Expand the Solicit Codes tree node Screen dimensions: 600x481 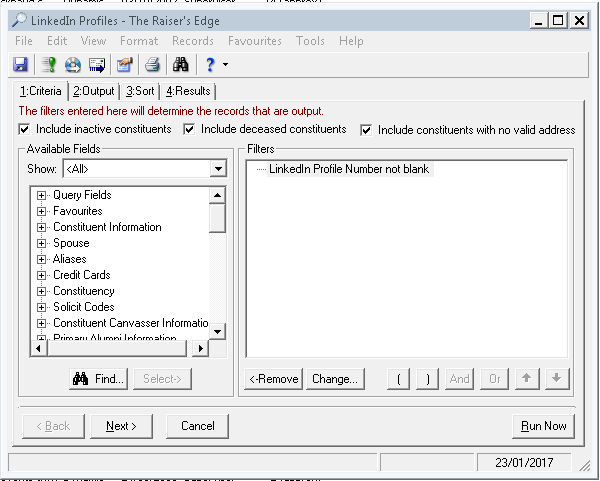41,307
